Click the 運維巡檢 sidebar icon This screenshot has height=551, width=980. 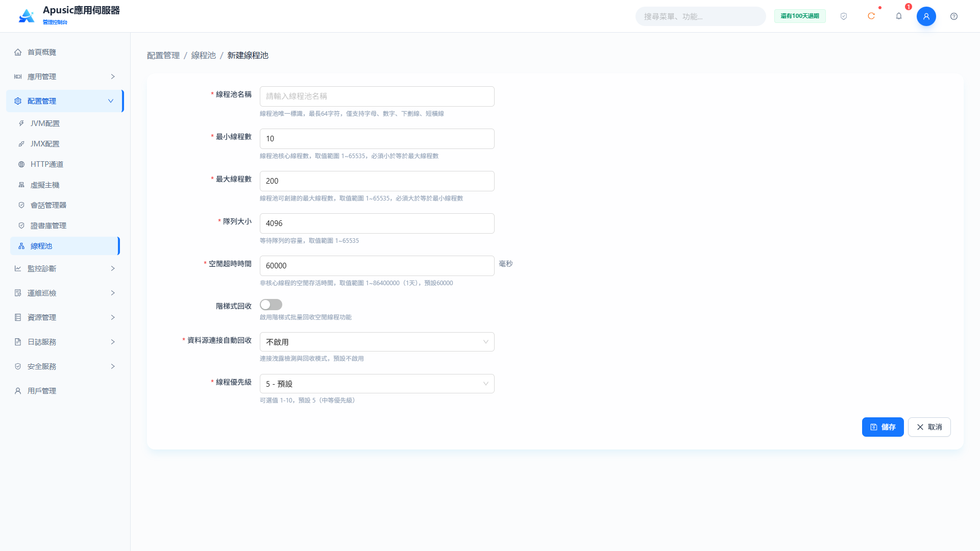click(x=18, y=293)
